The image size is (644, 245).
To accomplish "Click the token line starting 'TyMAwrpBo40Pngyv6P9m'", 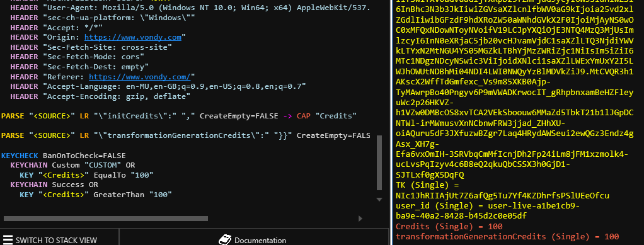I will point(515,92).
